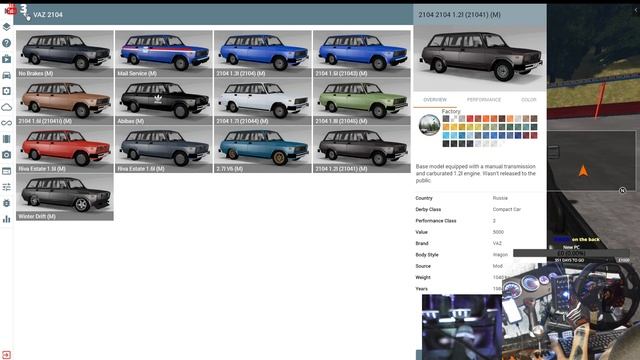Image resolution: width=640 pixels, height=360 pixels.
Task: Select the Mail Service (M) configuration
Action: [164, 53]
